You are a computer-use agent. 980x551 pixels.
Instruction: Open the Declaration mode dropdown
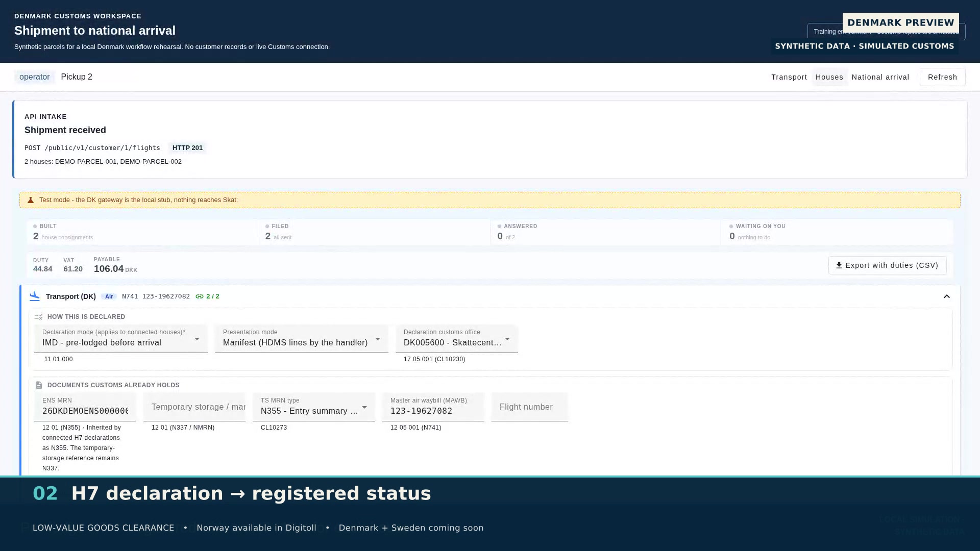(121, 339)
